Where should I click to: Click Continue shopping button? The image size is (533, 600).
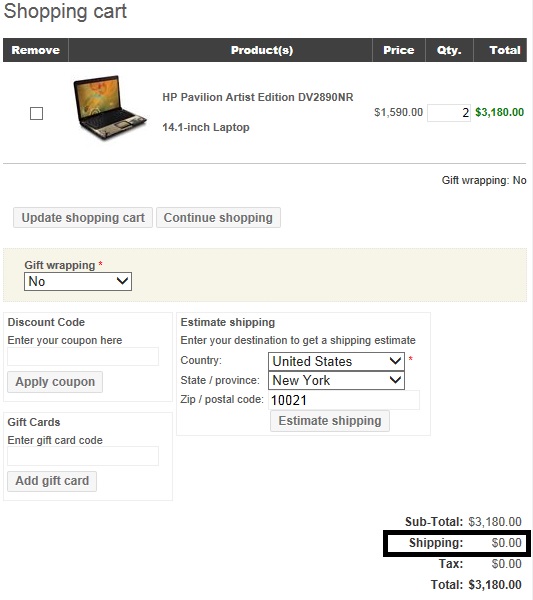(x=218, y=218)
